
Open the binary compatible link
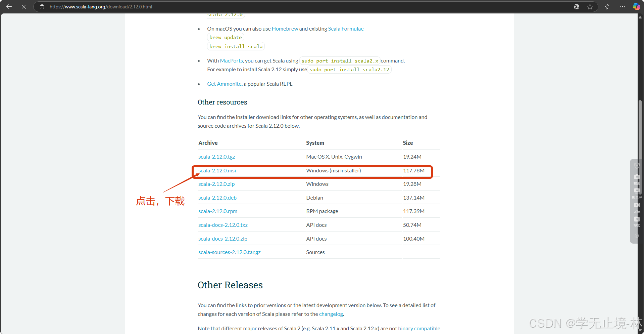click(419, 329)
